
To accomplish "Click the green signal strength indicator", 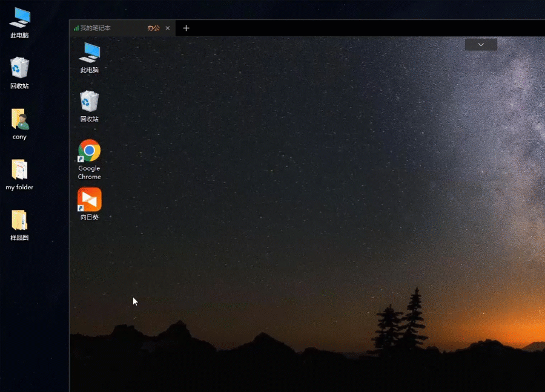I will coord(76,28).
